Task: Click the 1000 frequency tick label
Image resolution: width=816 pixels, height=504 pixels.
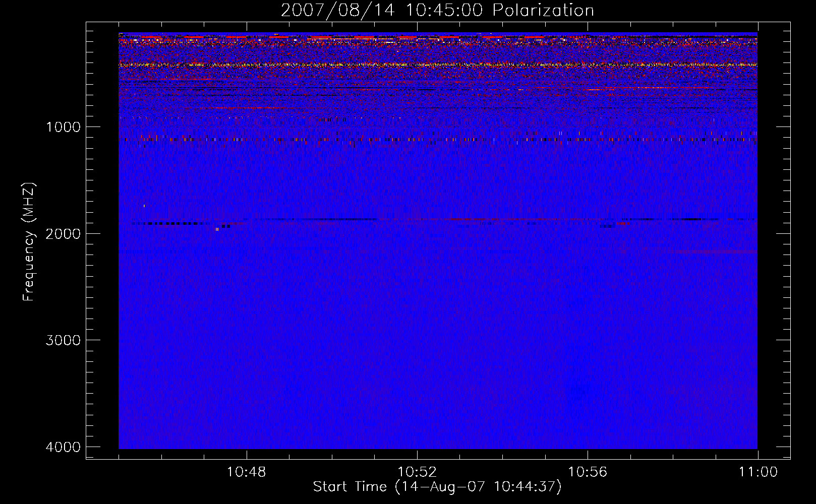Action: click(63, 127)
